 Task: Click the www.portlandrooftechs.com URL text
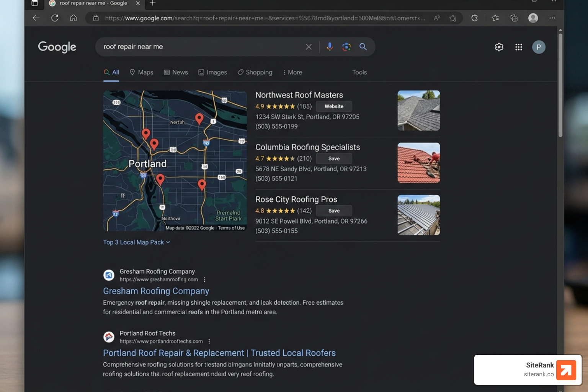click(161, 341)
